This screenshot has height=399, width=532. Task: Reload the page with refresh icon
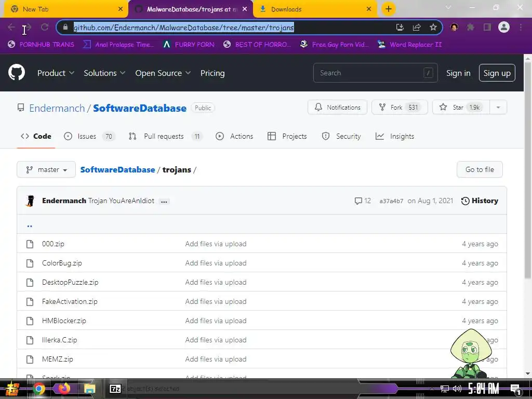[x=45, y=27]
